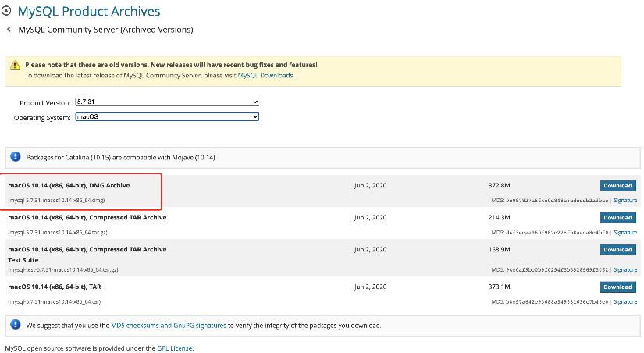Click the info icon beside the Catalina packages note
The image size is (644, 353).
[x=16, y=157]
